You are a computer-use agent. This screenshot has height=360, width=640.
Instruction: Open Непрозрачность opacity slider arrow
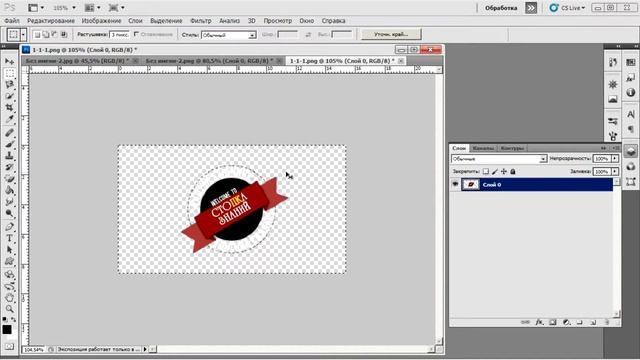pyautogui.click(x=615, y=158)
